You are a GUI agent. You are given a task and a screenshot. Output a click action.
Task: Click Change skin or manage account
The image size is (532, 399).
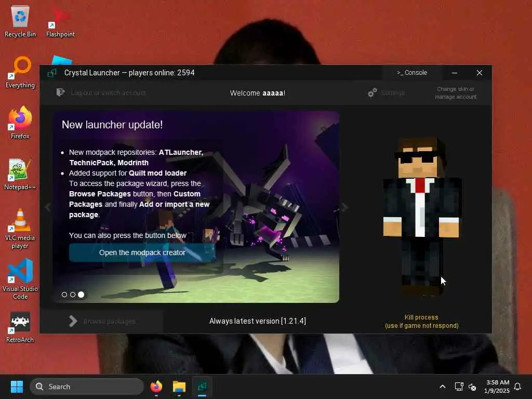coord(456,92)
